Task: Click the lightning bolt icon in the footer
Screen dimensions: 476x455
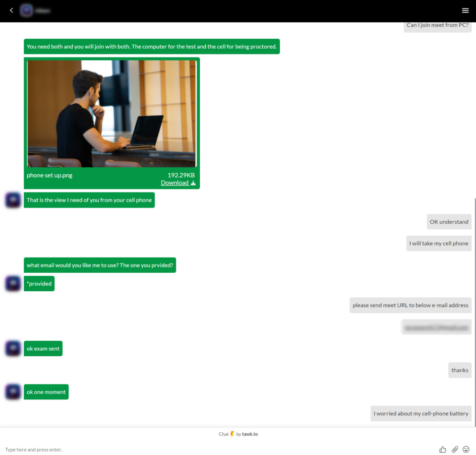Action: pyautogui.click(x=233, y=434)
